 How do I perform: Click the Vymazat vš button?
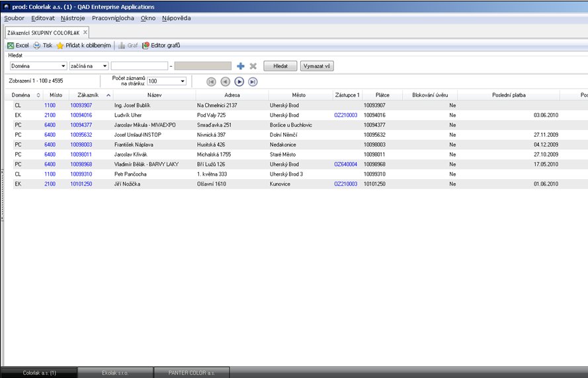coord(317,66)
